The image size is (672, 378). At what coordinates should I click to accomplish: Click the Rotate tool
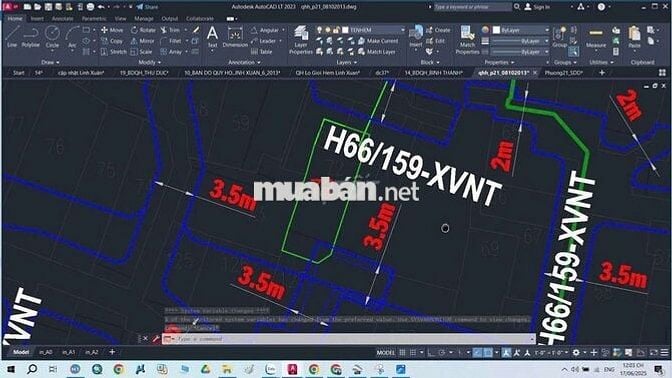143,30
